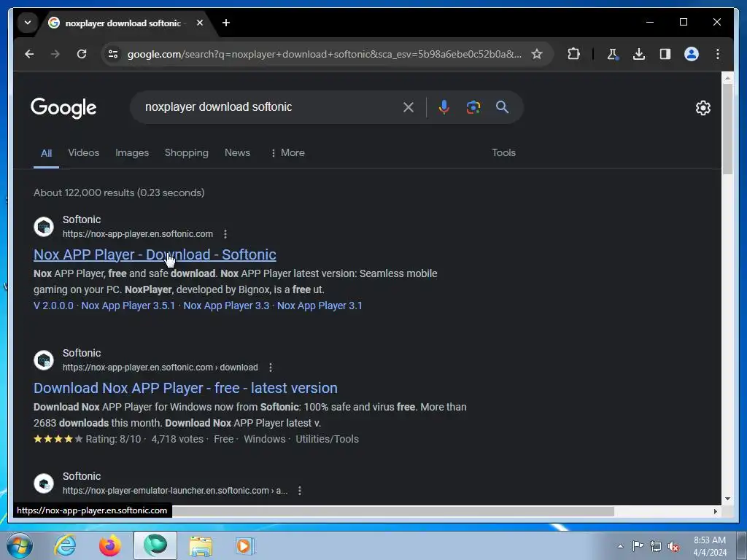The width and height of the screenshot is (747, 560).
Task: Switch to the Images tab
Action: [132, 153]
